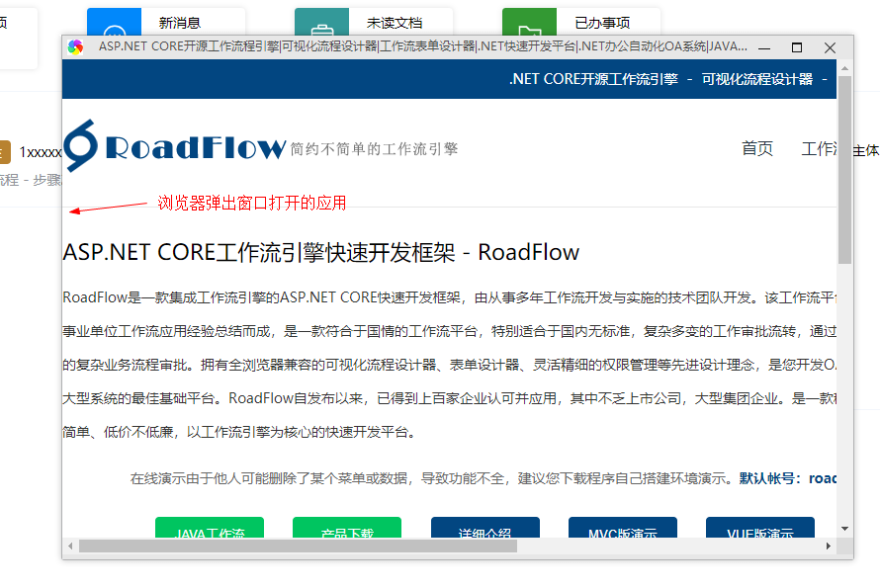Open the 未读文档 tile in the background page
880x588 pixels.
pos(374,23)
